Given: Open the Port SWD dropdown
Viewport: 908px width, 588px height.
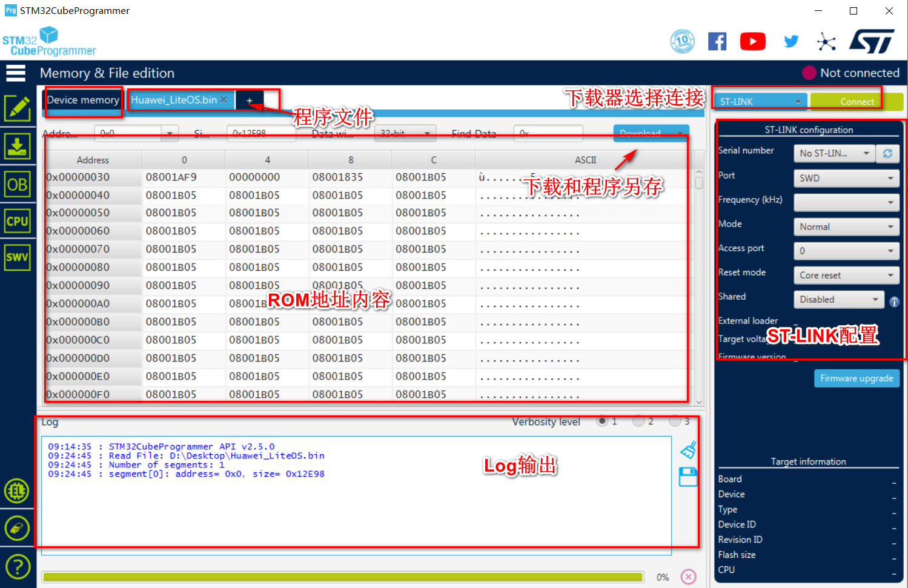Looking at the screenshot, I should coord(846,178).
